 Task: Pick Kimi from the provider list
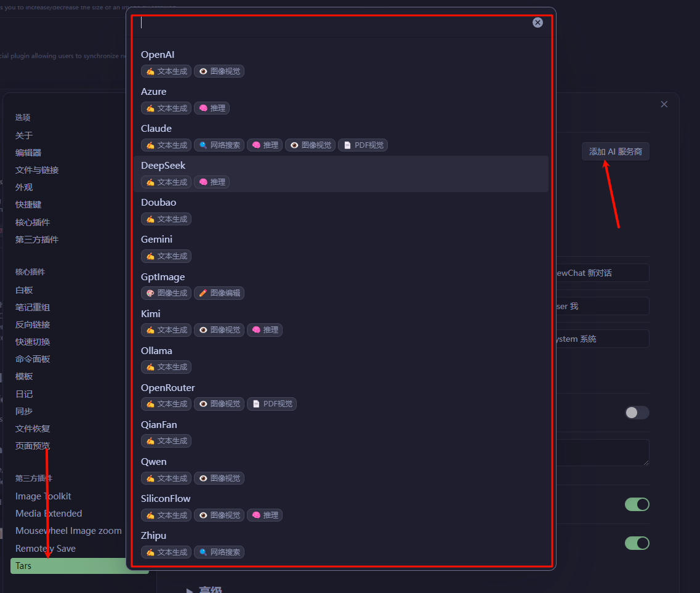(x=341, y=322)
